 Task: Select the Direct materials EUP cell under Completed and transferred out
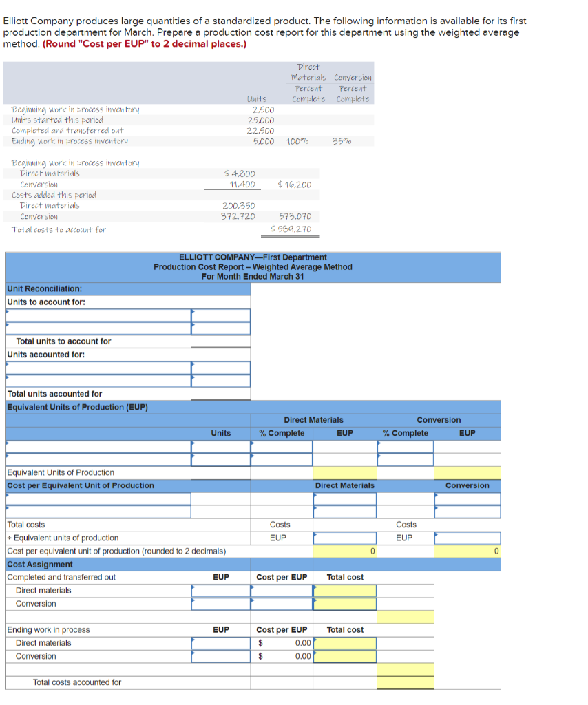[x=220, y=590]
